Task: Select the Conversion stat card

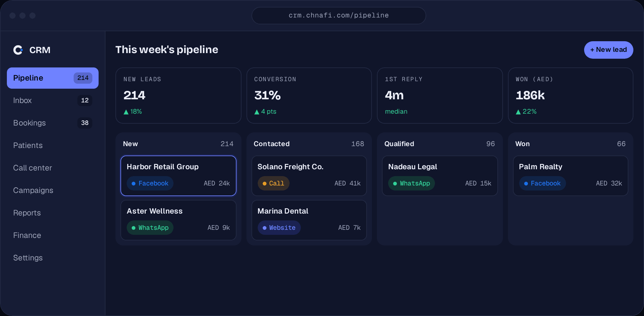Action: pyautogui.click(x=309, y=96)
